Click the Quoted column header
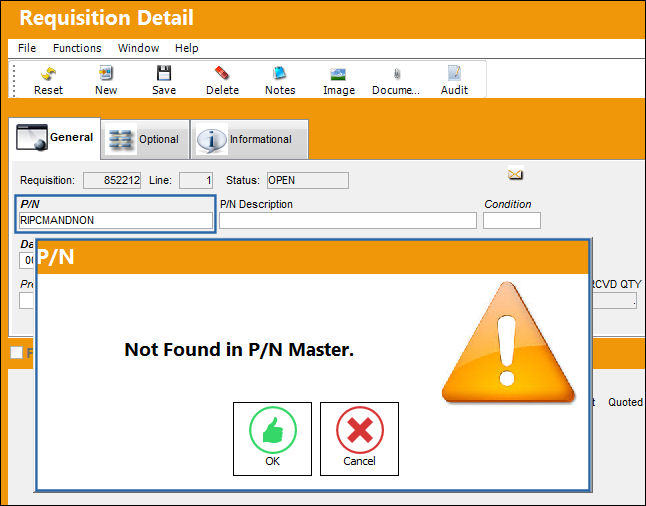Screen dimensions: 646x506 [625, 402]
